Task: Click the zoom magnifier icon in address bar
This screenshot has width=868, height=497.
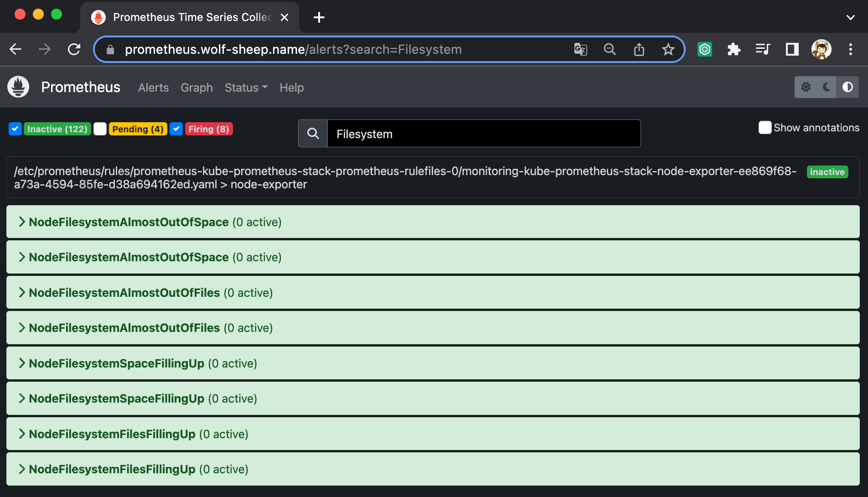Action: [x=610, y=49]
